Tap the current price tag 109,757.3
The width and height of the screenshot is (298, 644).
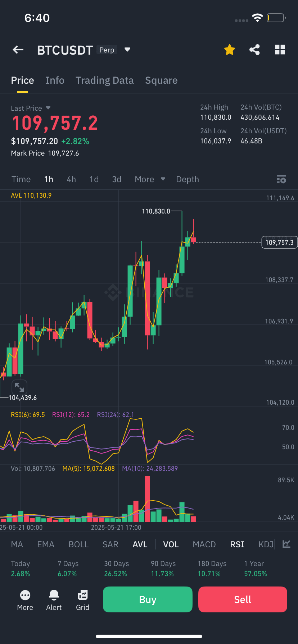pyautogui.click(x=280, y=243)
